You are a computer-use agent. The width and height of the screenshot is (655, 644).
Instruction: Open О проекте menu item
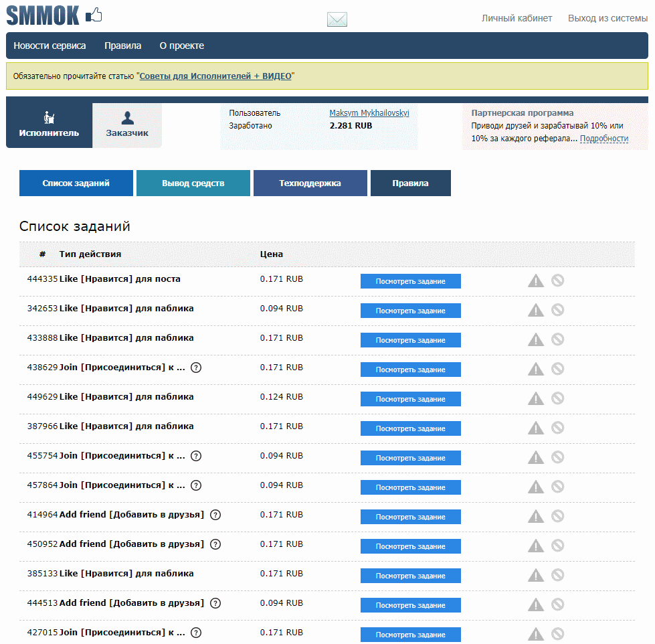[x=181, y=46]
